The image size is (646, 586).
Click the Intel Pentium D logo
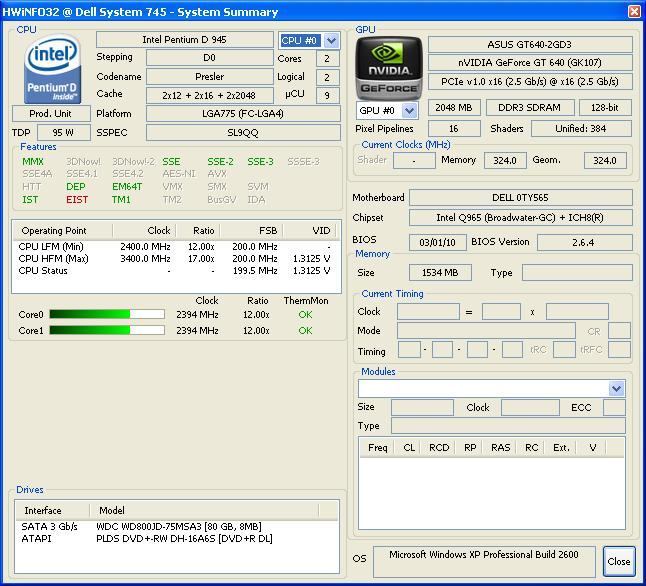tap(52, 69)
